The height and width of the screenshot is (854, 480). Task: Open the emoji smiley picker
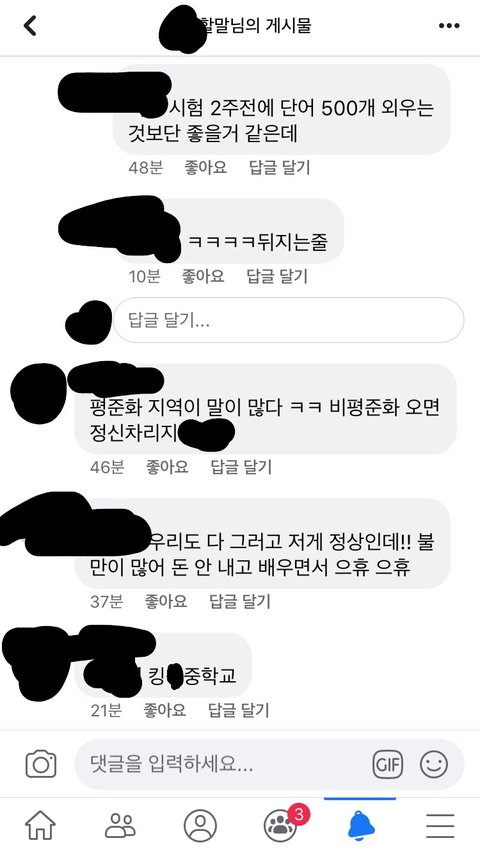tap(434, 764)
